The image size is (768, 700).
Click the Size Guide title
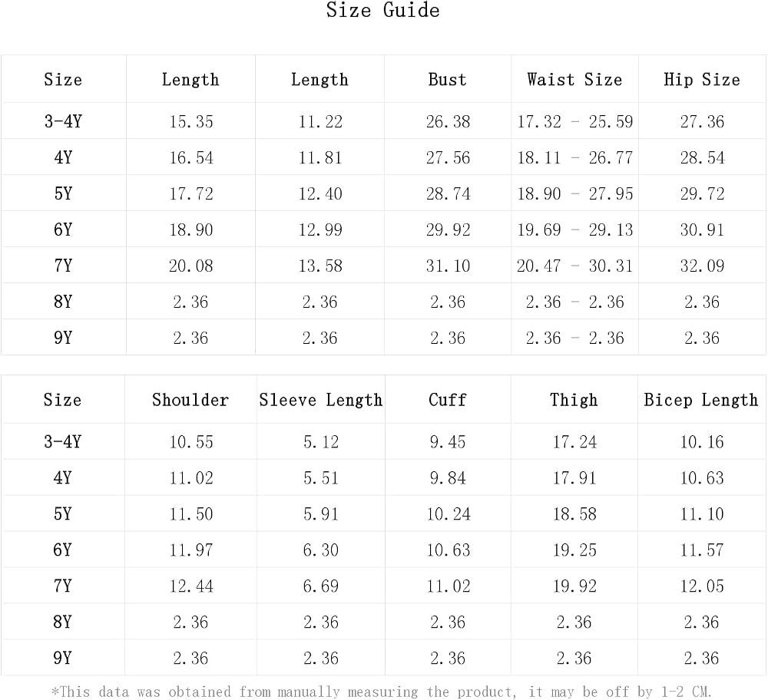pyautogui.click(x=382, y=10)
